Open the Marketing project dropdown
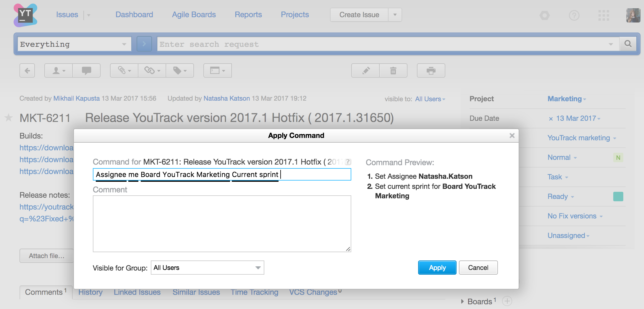Screen dimensions: 644x309 pos(567,99)
